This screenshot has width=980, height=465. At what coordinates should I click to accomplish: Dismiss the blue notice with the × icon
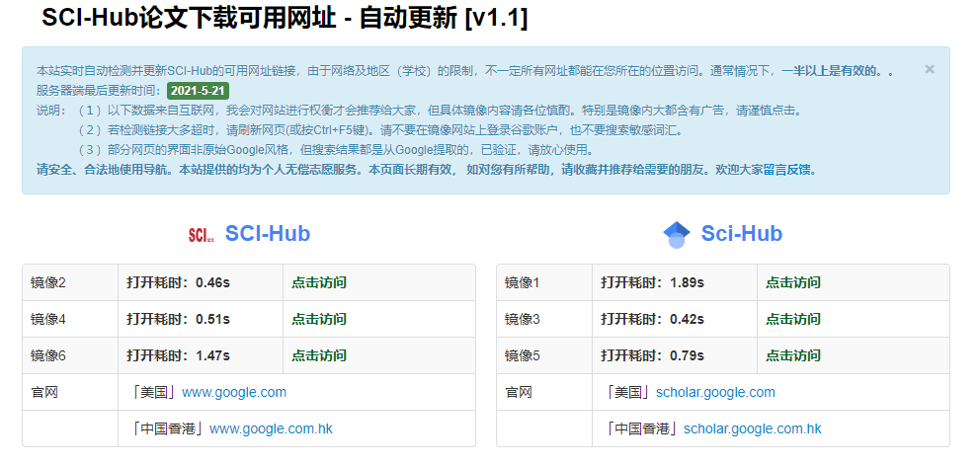930,69
